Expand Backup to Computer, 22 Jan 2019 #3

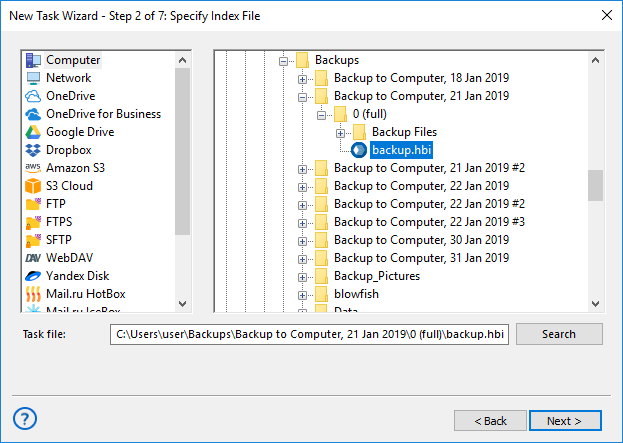tap(302, 223)
